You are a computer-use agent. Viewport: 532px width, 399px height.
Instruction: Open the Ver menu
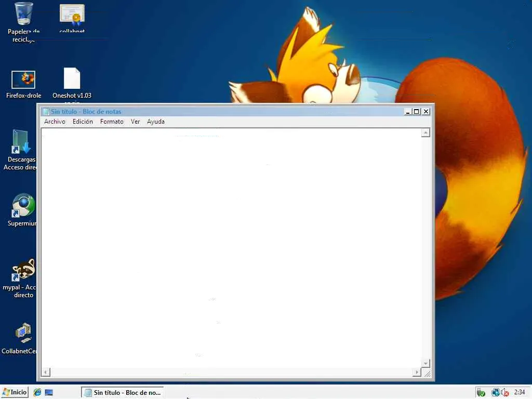136,122
